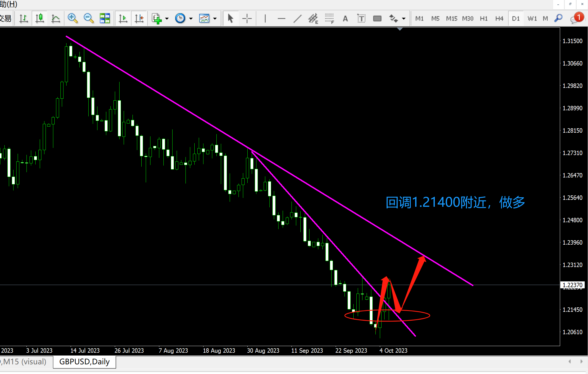Viewport: 588px width, 374px height.
Task: Expand the Templates dropdown arrow
Action: [x=215, y=19]
